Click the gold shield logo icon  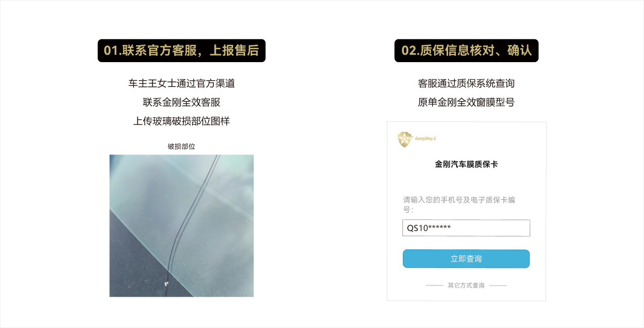point(405,140)
